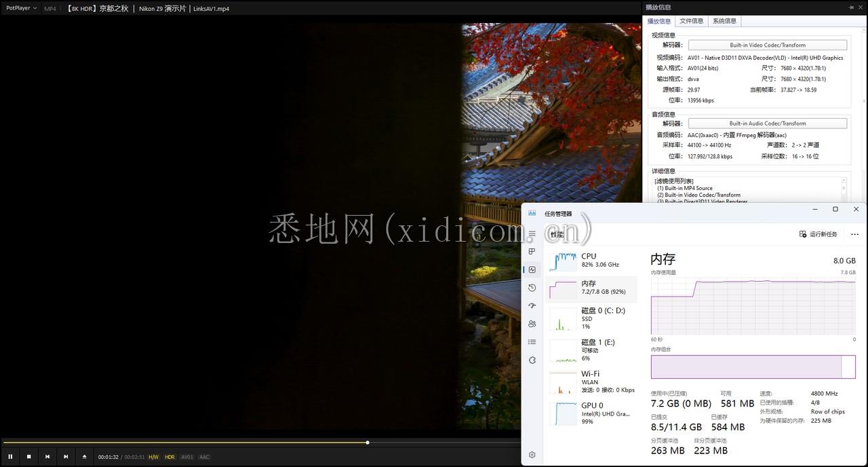Viewport: 868px width, 467px height.
Task: Click the seek bar position handle
Action: click(x=368, y=443)
